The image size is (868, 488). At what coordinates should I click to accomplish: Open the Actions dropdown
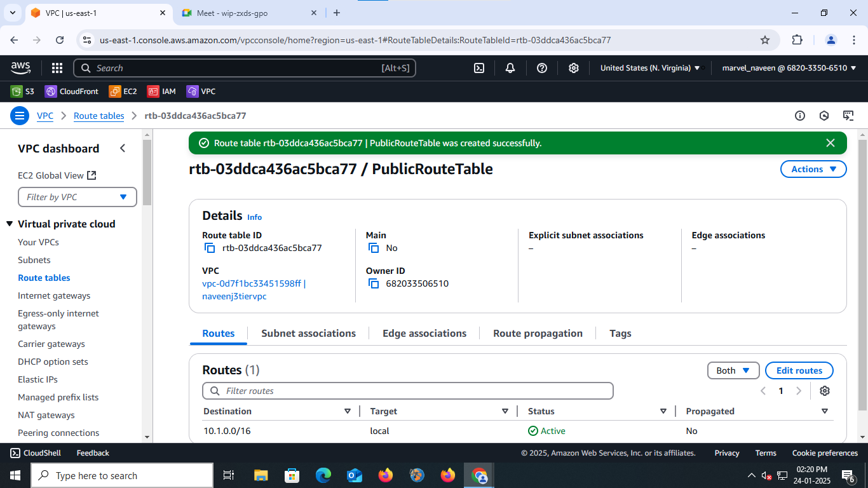click(813, 169)
